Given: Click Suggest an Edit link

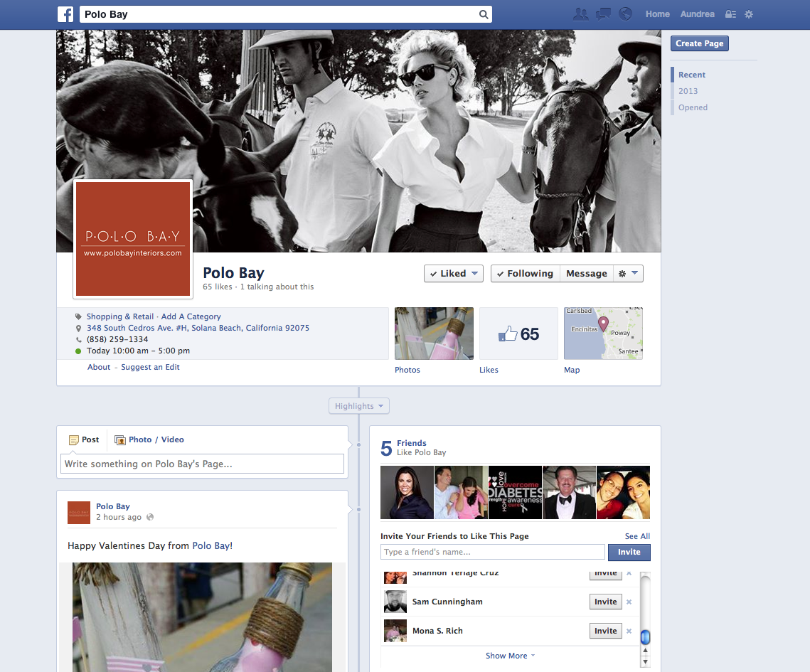Looking at the screenshot, I should (150, 367).
